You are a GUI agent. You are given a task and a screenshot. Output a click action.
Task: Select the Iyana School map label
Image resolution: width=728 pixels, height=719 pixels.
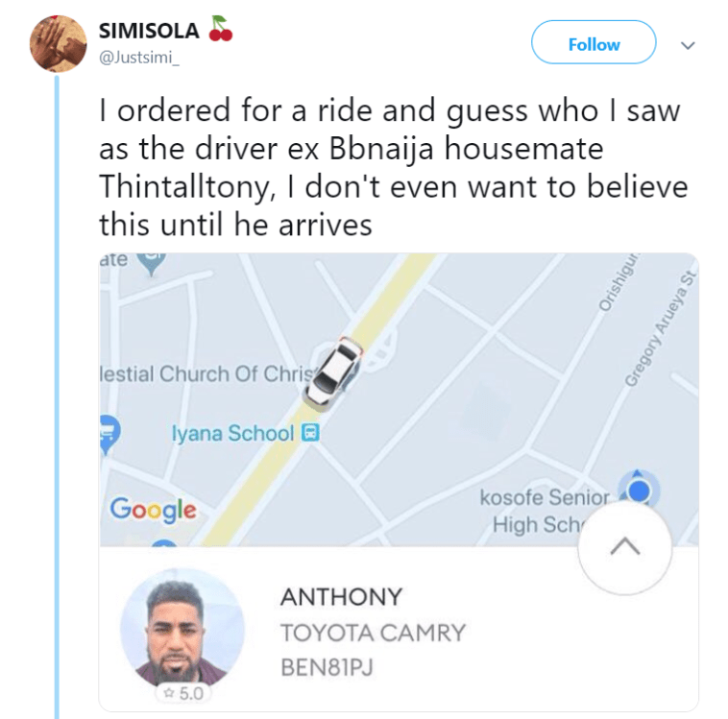click(x=231, y=433)
